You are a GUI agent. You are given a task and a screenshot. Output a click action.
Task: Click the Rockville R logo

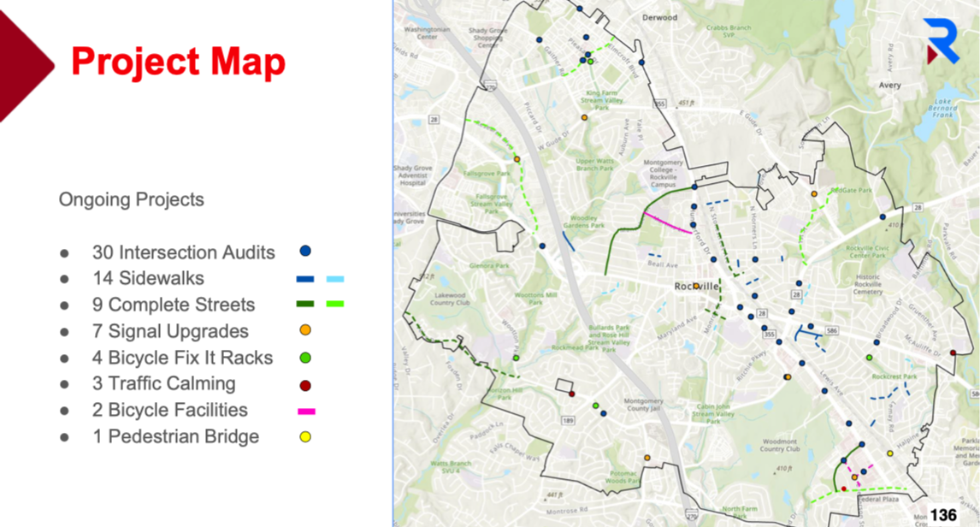941,41
